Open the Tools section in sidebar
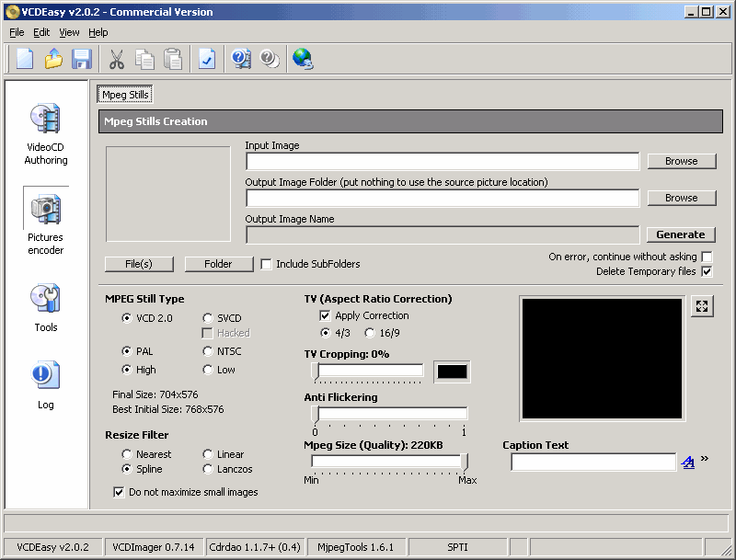The image size is (736, 560). pyautogui.click(x=45, y=307)
